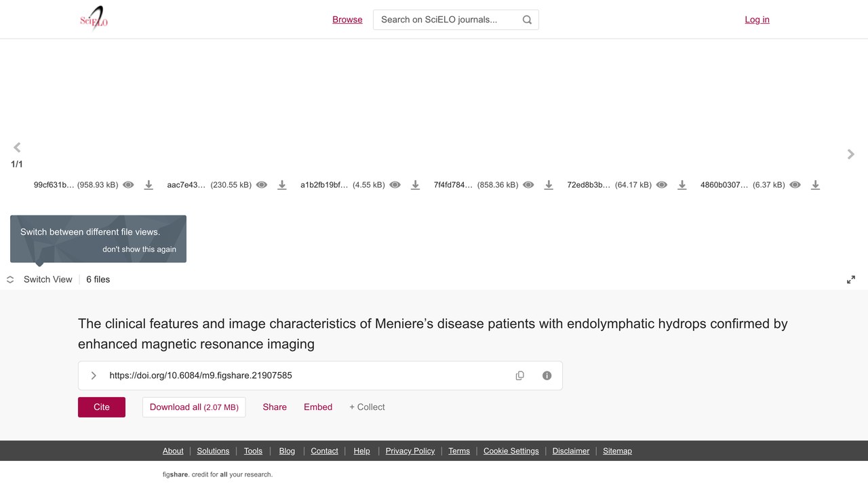Image resolution: width=868 pixels, height=488 pixels.
Task: Open Contact footer link
Action: coord(324,451)
